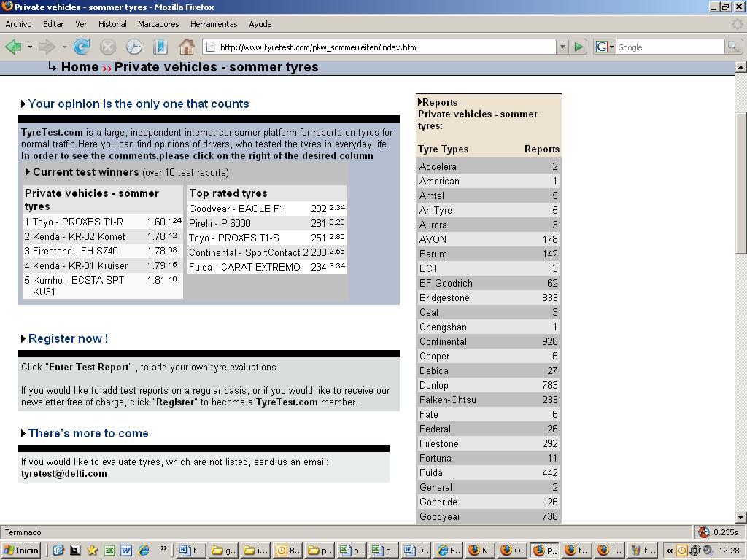The width and height of the screenshot is (747, 560).
Task: Switch to the 'B..' taskbar button
Action: [x=287, y=551]
